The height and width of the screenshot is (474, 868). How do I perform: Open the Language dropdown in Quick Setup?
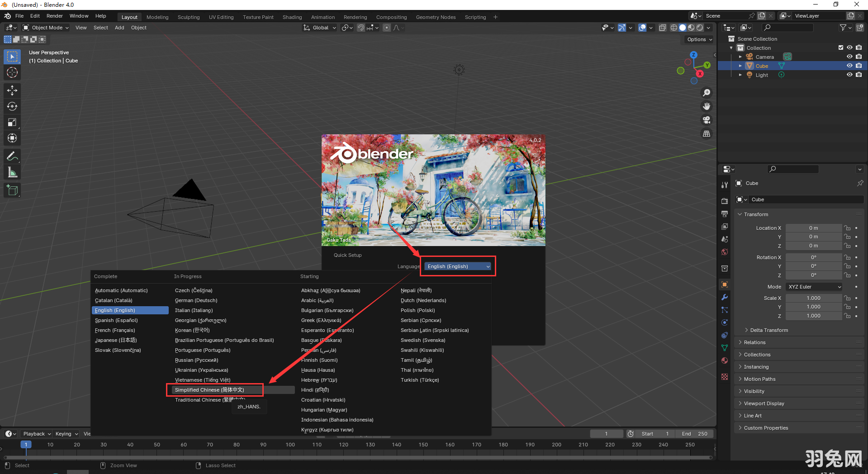tap(457, 266)
